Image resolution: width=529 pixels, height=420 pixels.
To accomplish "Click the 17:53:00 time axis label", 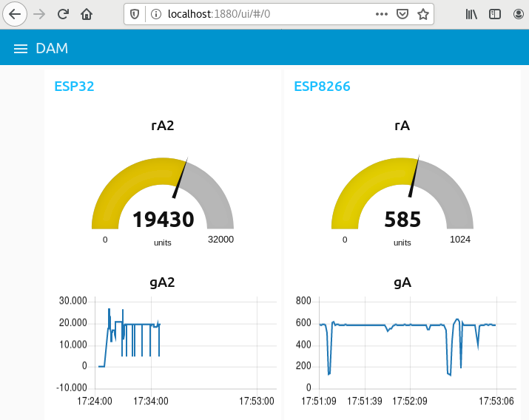I will click(257, 401).
